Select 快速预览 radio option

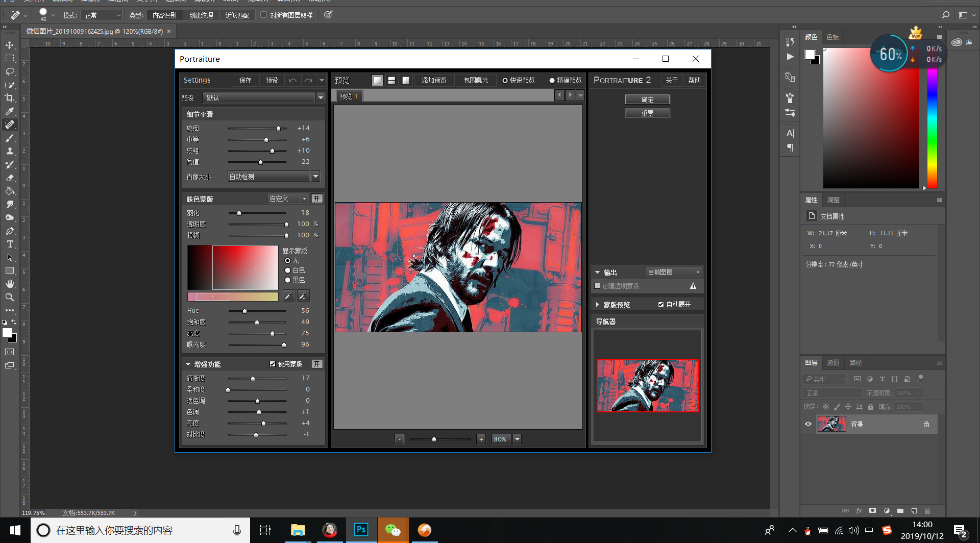click(519, 80)
